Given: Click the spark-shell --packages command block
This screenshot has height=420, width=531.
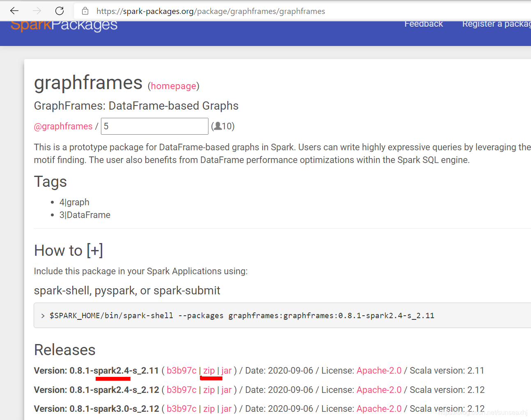Looking at the screenshot, I should 282,315.
